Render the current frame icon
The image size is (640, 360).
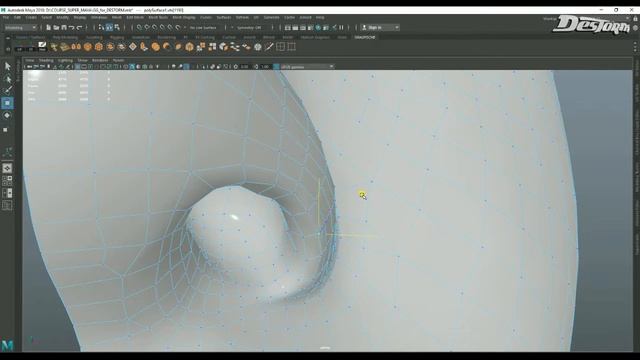[295, 27]
